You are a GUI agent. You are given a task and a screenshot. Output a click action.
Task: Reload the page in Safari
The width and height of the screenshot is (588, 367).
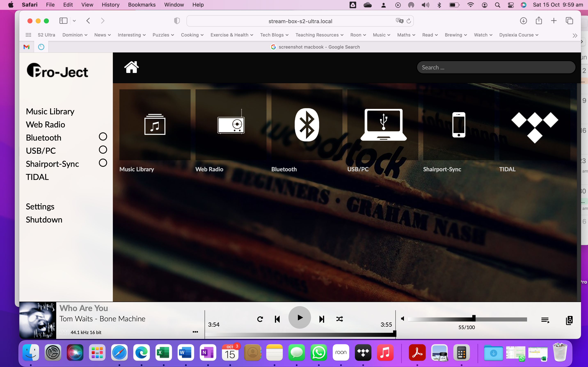[409, 21]
